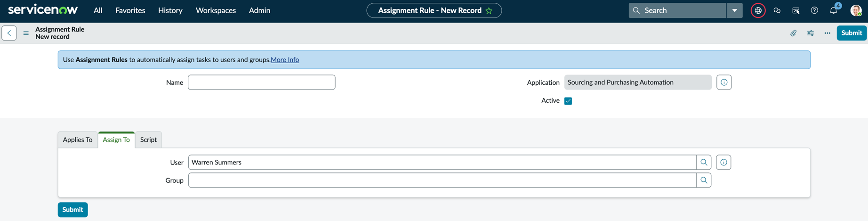Open the notifications bell

tap(834, 10)
